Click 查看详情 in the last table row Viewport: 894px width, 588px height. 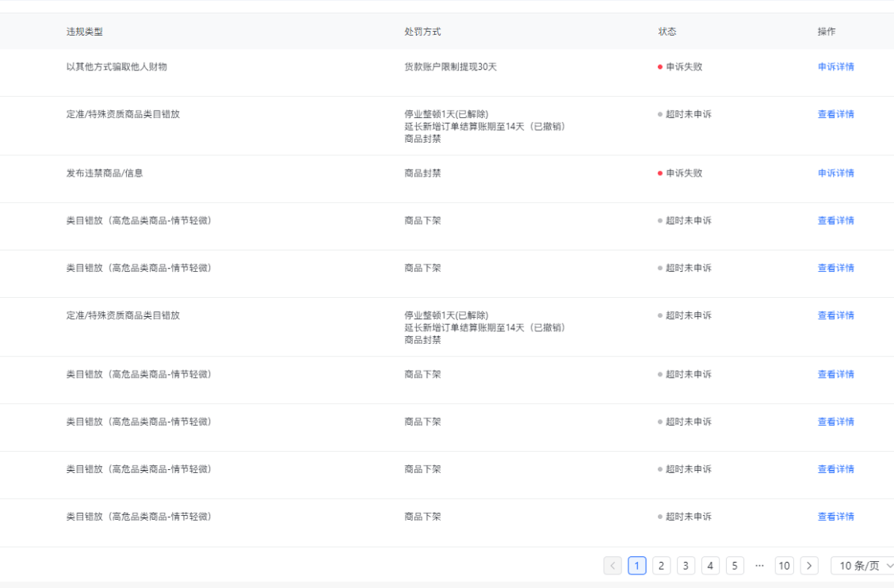[835, 517]
